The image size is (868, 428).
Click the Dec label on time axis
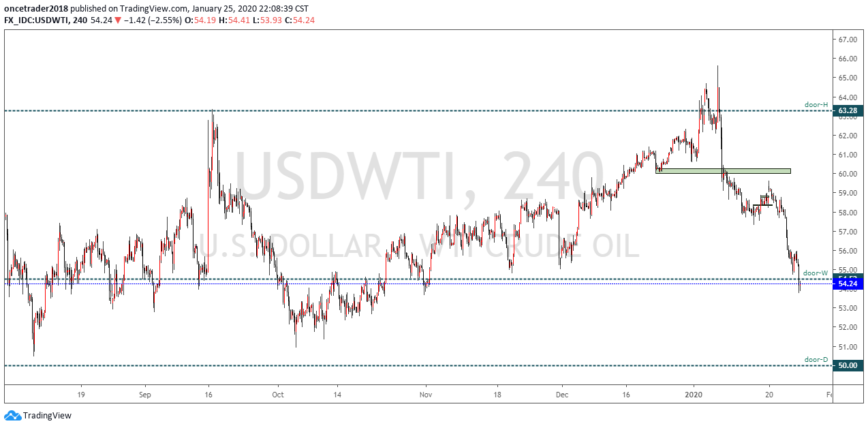(562, 395)
